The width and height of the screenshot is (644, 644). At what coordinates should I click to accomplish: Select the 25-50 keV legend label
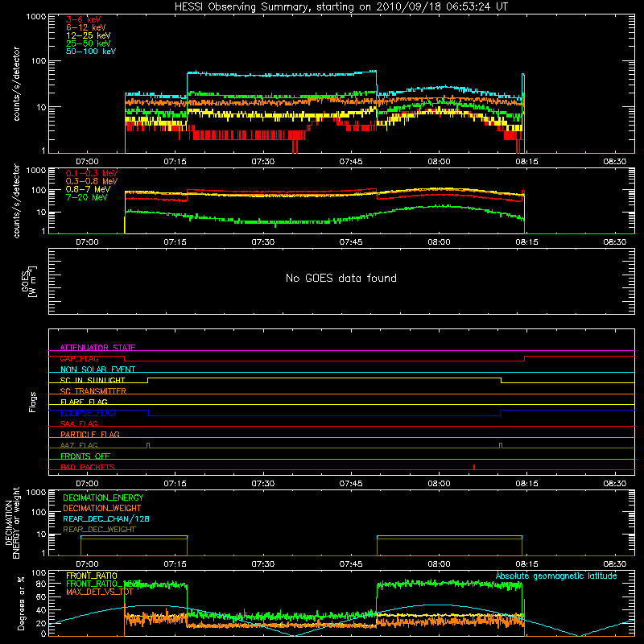(x=89, y=43)
